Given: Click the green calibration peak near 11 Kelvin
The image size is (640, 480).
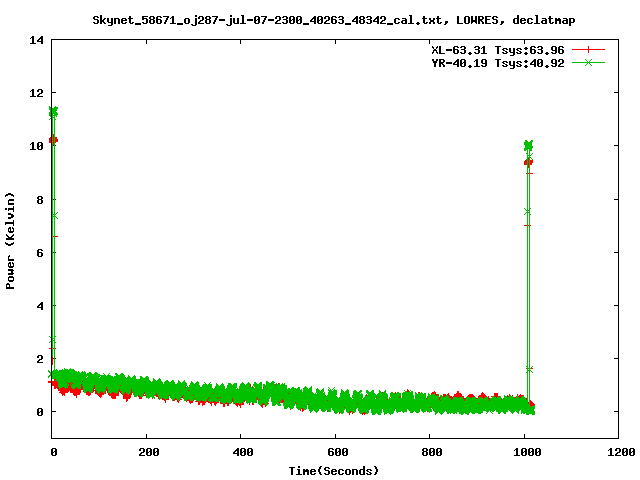Looking at the screenshot, I should (x=53, y=112).
